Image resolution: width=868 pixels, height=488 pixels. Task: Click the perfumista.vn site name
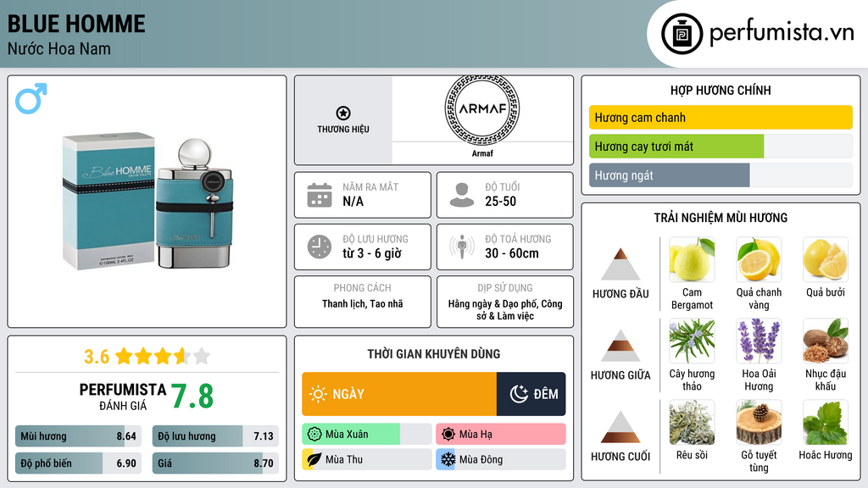pos(781,33)
